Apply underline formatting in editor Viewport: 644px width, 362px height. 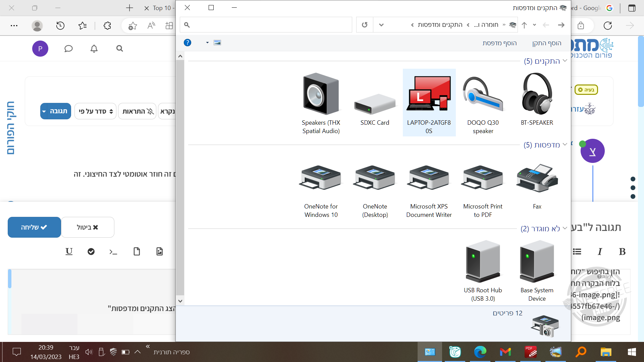tap(69, 251)
